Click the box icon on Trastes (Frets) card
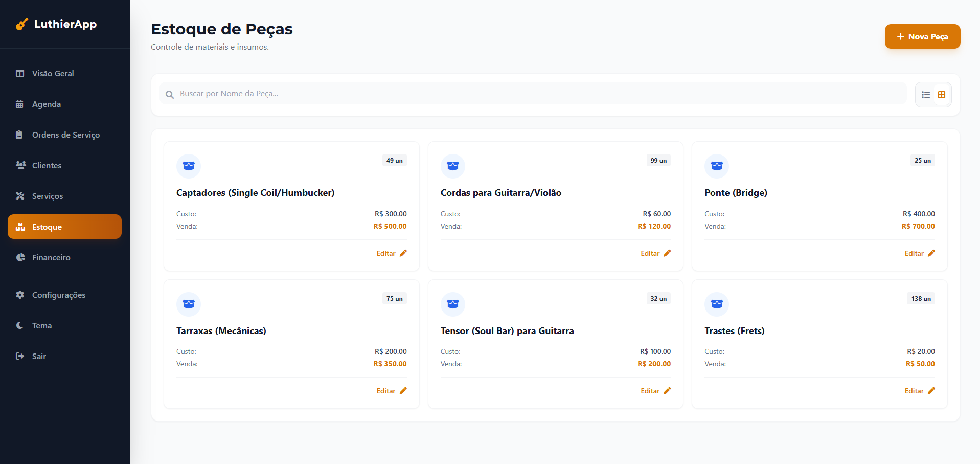 pyautogui.click(x=716, y=304)
